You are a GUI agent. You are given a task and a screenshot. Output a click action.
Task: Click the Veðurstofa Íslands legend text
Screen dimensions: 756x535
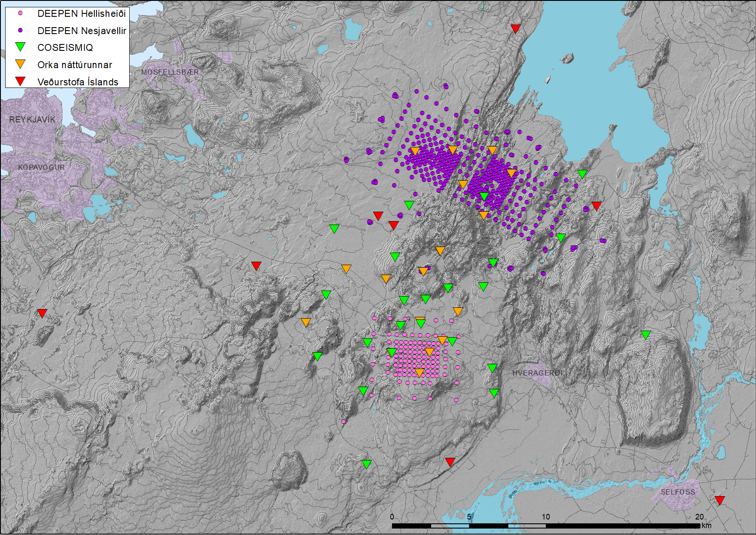[x=78, y=82]
